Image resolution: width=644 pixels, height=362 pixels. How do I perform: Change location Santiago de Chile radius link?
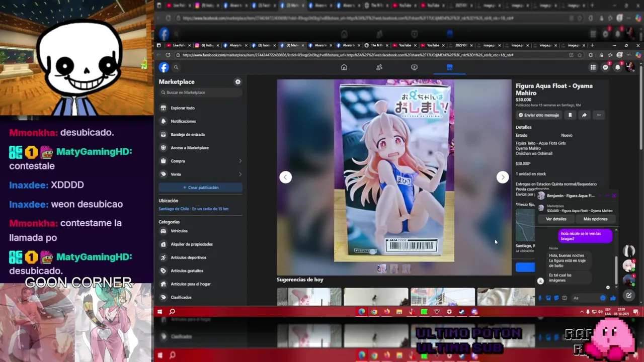193,209
